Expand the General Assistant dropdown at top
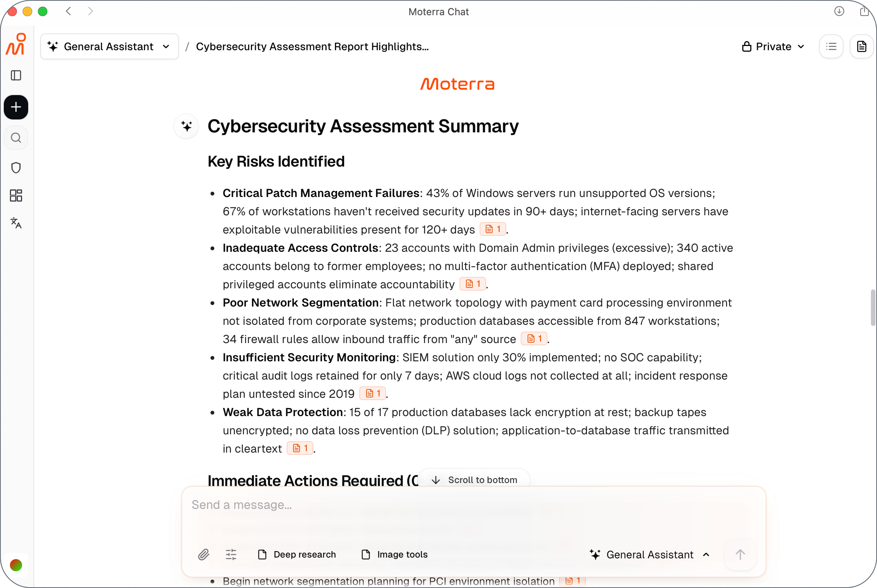The width and height of the screenshot is (877, 588). pyautogui.click(x=110, y=46)
